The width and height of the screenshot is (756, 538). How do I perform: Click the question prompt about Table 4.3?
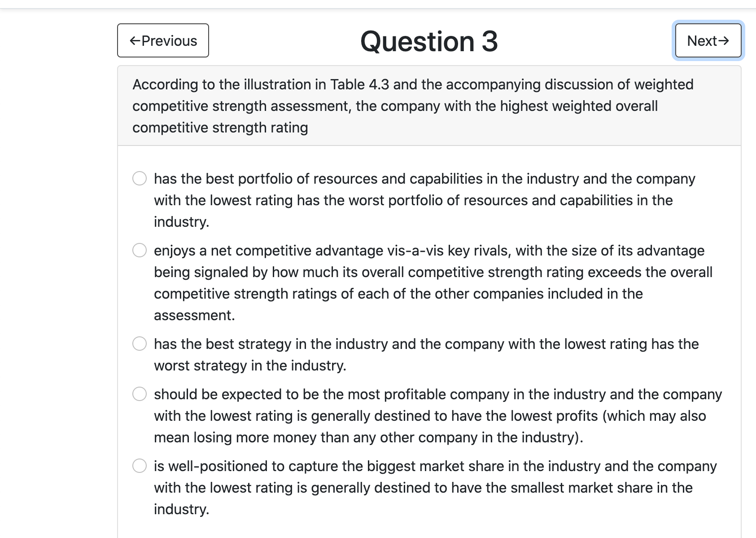412,106
